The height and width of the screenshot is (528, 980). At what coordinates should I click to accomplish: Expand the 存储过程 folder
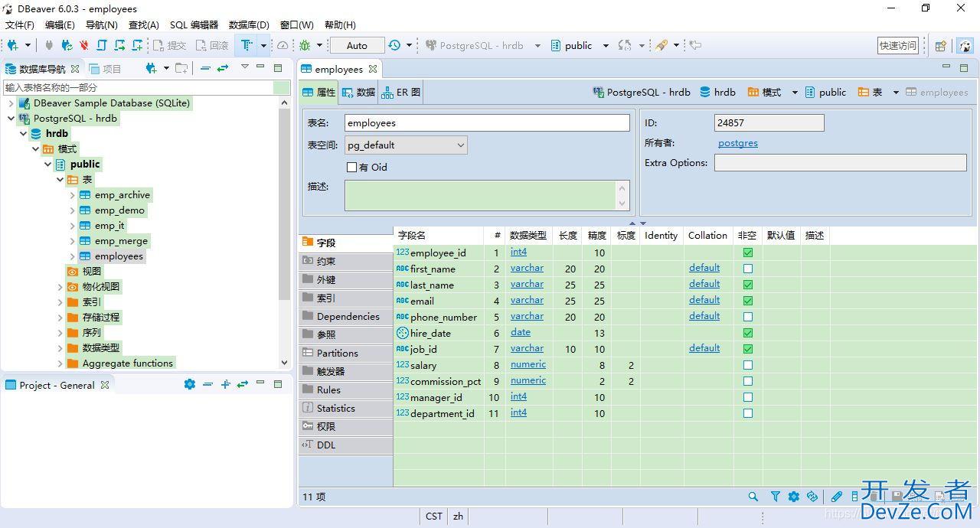click(x=60, y=318)
